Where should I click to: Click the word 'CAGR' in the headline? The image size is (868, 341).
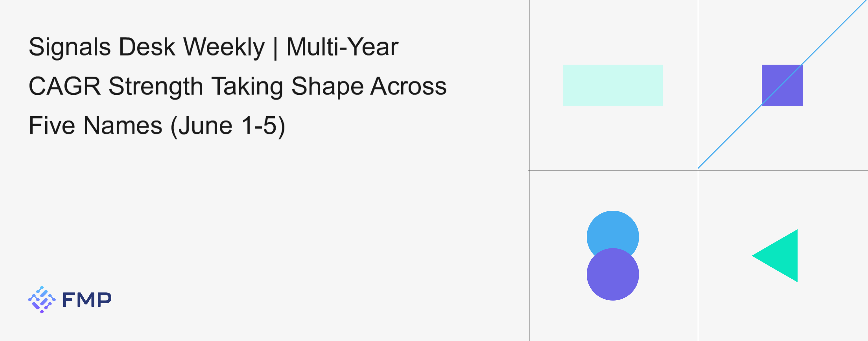tap(65, 86)
